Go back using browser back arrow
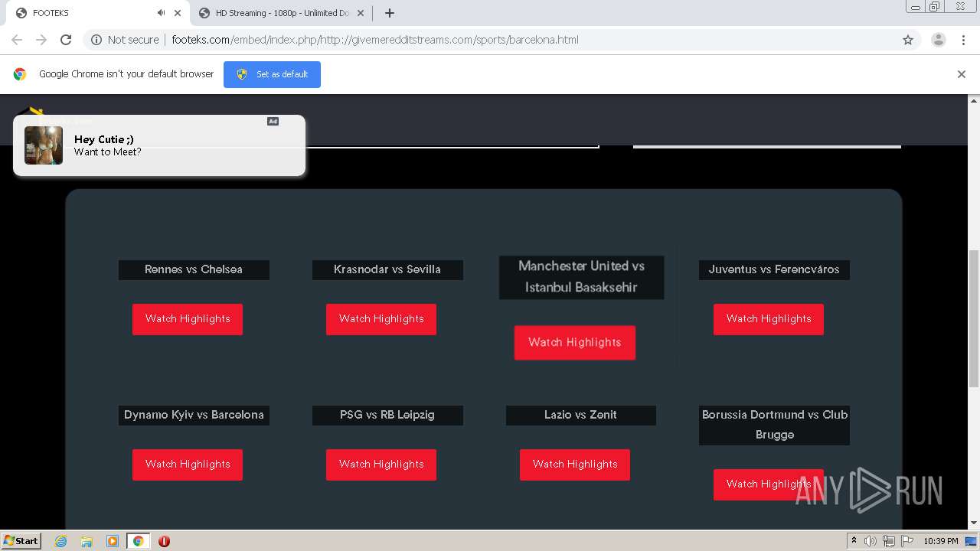 click(x=17, y=40)
